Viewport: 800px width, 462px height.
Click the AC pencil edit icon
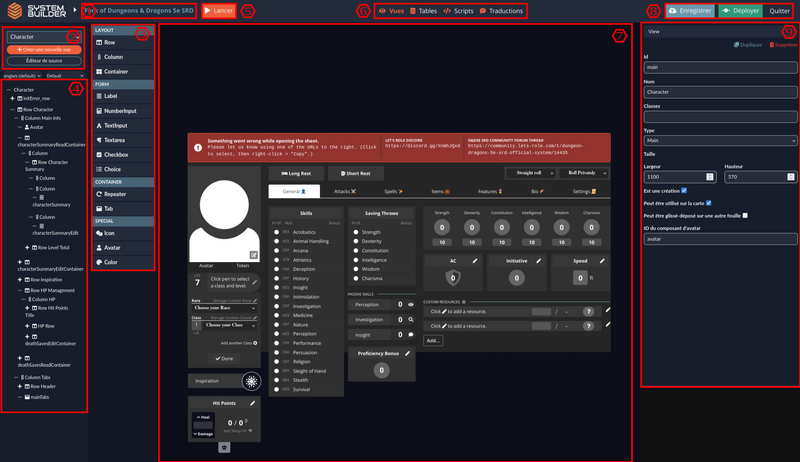click(x=475, y=261)
